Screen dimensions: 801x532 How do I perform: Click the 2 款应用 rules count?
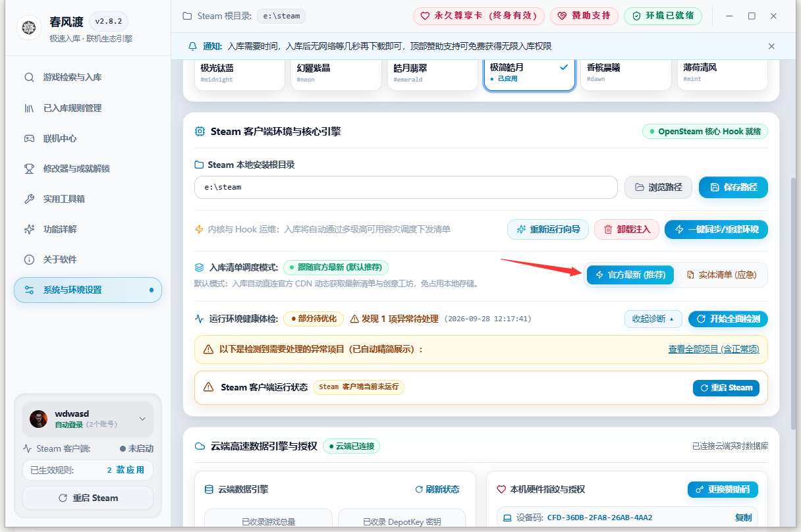click(x=125, y=470)
